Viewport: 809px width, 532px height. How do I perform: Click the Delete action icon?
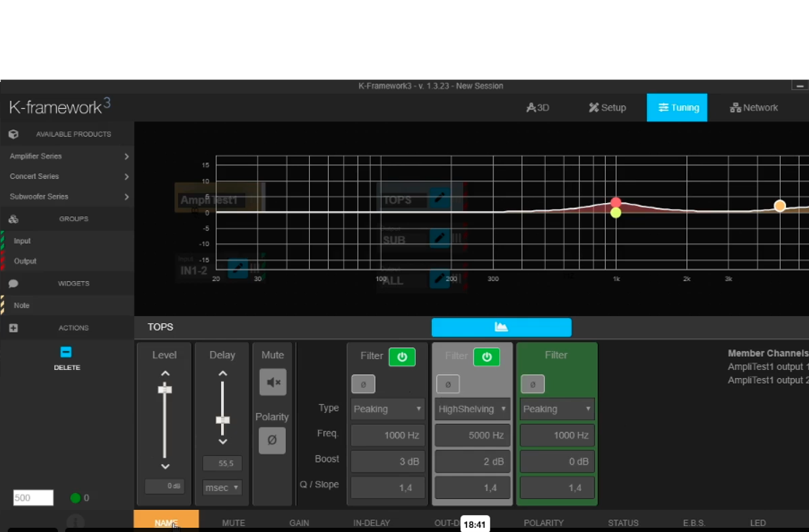66,352
